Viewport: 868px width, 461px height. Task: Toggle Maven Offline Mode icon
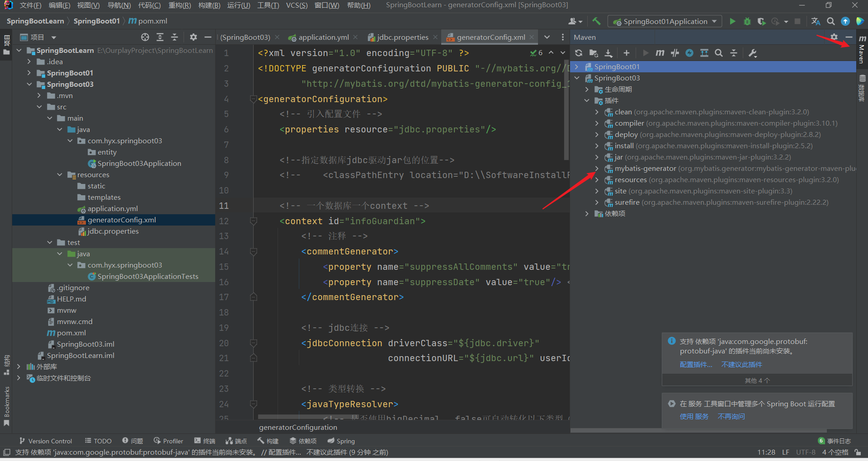[x=675, y=53]
